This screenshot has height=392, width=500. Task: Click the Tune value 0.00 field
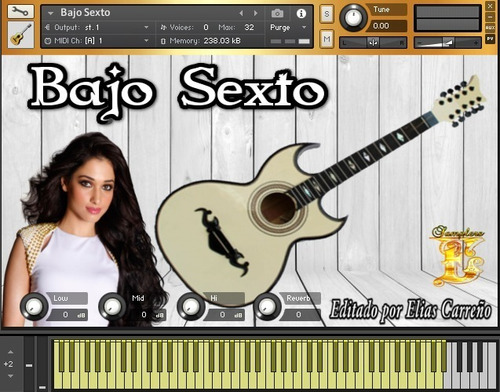coord(387,26)
